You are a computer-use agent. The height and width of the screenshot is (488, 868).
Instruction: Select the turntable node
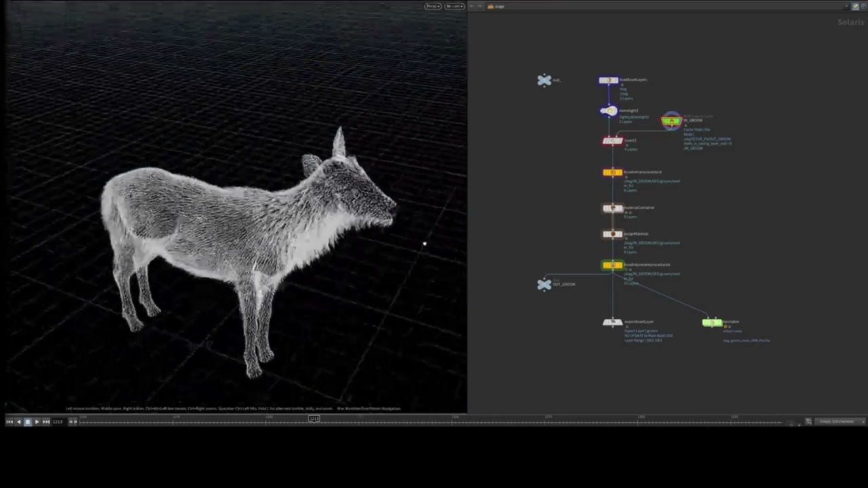(712, 323)
